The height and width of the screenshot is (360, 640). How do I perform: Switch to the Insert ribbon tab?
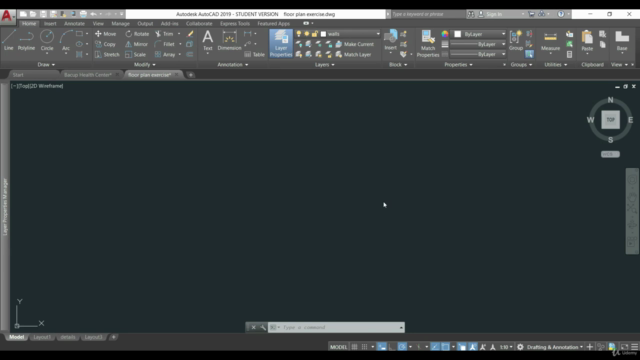[x=50, y=24]
